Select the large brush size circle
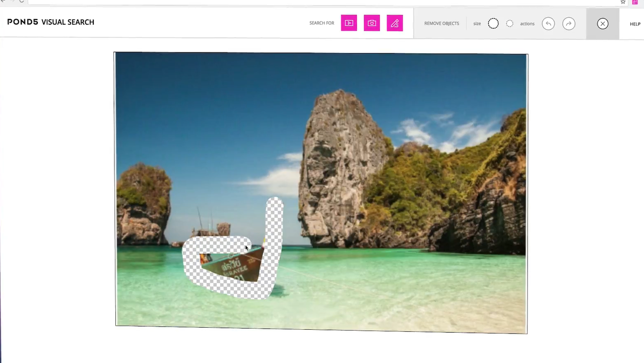This screenshot has width=644, height=363. pos(493,24)
